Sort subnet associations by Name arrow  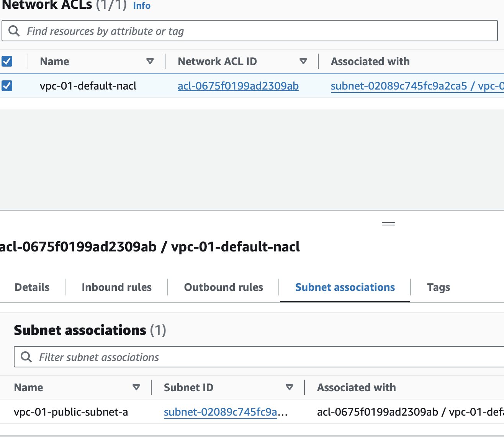136,387
